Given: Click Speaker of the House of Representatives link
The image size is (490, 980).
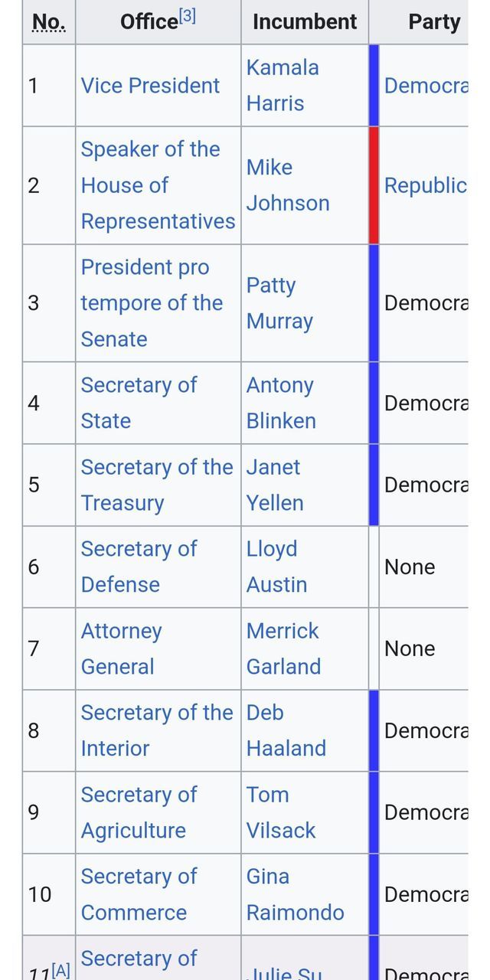Looking at the screenshot, I should [x=158, y=185].
